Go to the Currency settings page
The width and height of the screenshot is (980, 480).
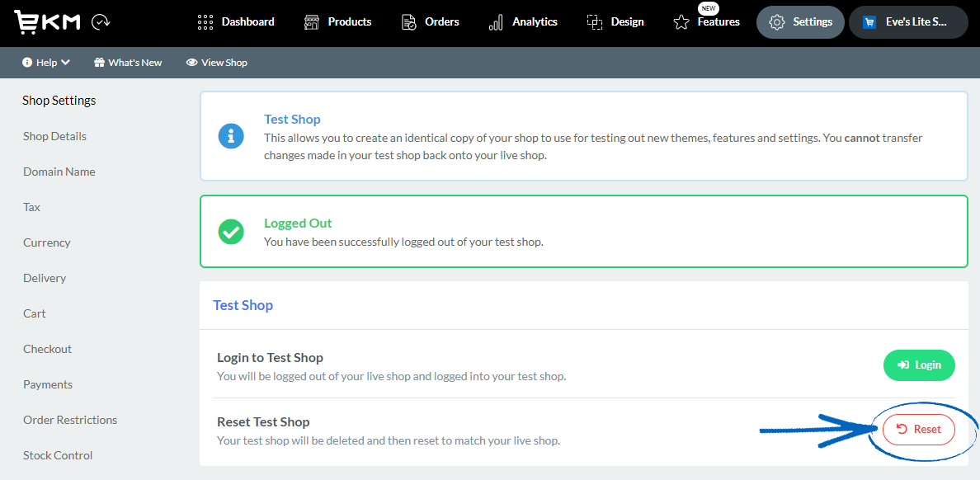point(46,242)
